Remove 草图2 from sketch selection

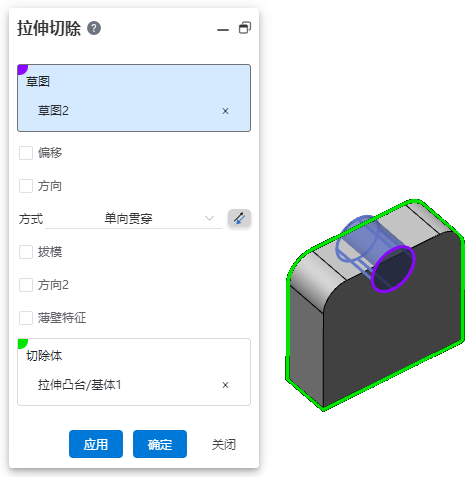tap(225, 111)
